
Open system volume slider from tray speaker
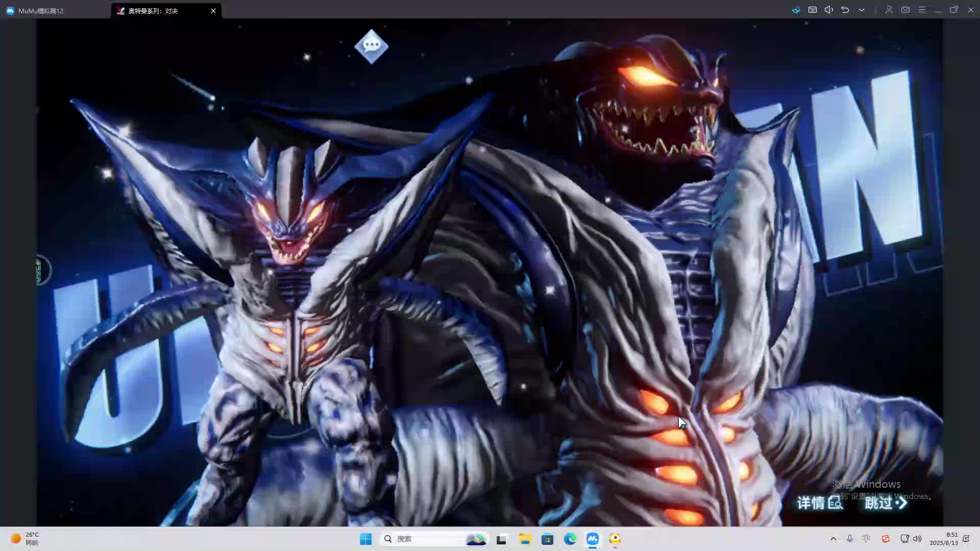click(x=917, y=539)
